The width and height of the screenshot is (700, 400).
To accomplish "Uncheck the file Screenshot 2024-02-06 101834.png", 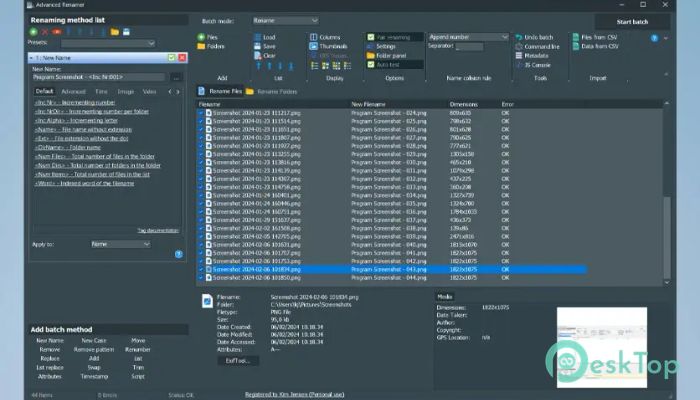I will [x=200, y=269].
